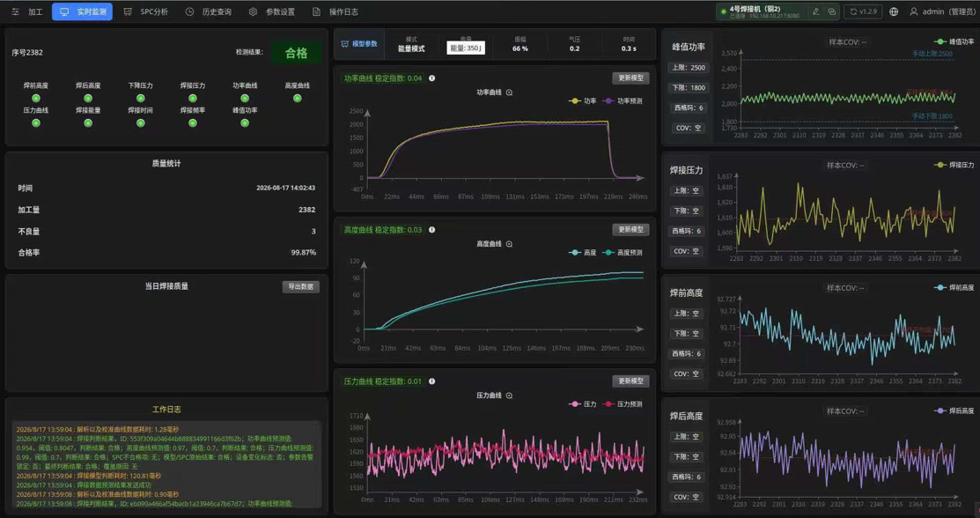Open the 加工 processing page

pos(27,11)
